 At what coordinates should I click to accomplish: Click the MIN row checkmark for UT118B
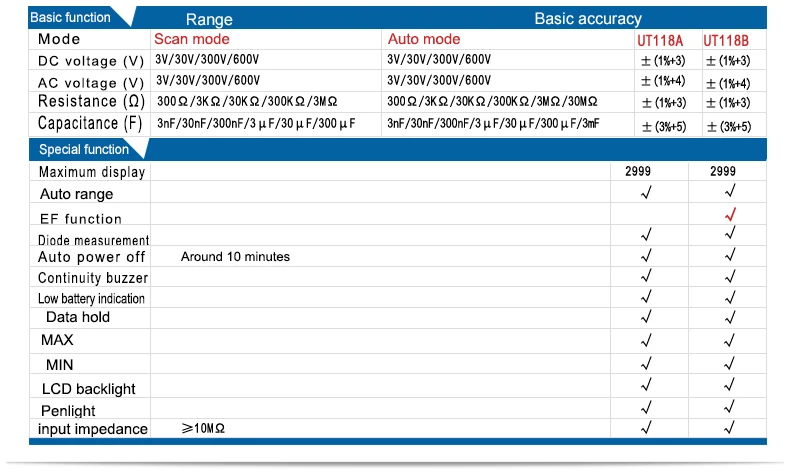(730, 363)
